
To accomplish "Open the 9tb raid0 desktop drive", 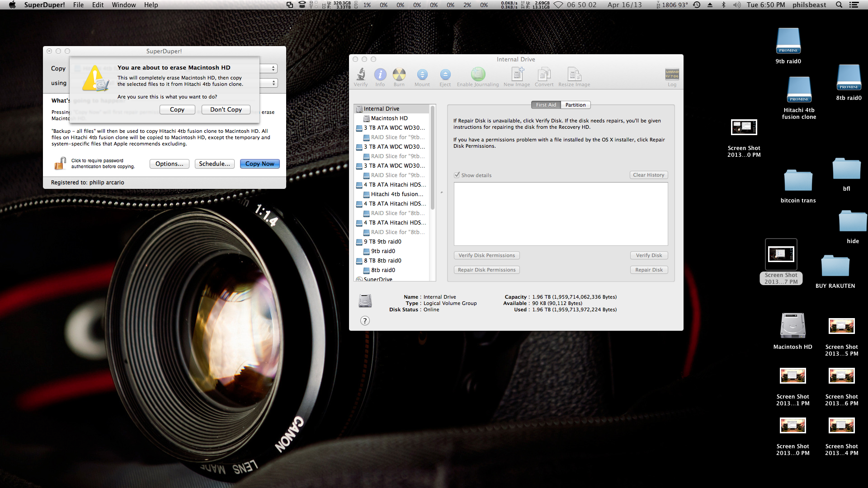I will 788,42.
